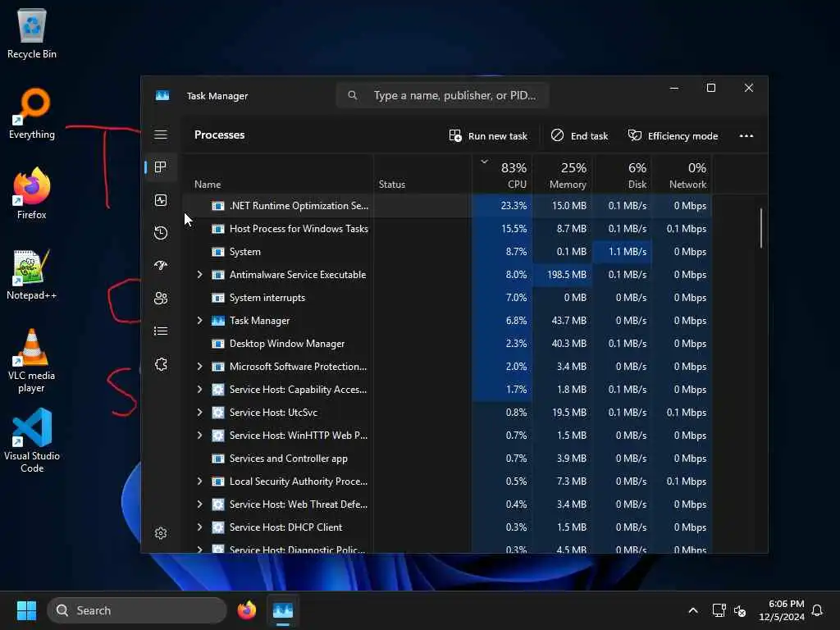Select the Processes page sidebar icon

click(x=161, y=167)
